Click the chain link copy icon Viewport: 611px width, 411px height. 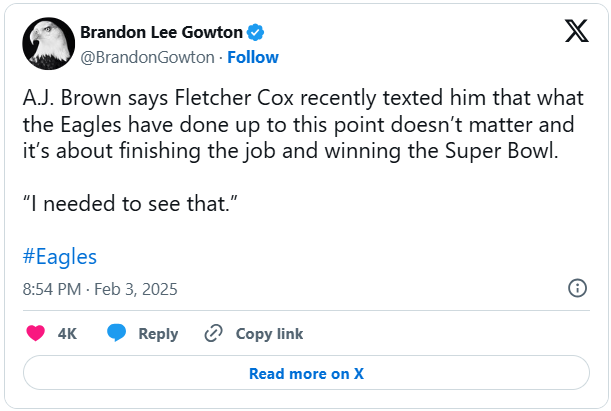point(213,333)
